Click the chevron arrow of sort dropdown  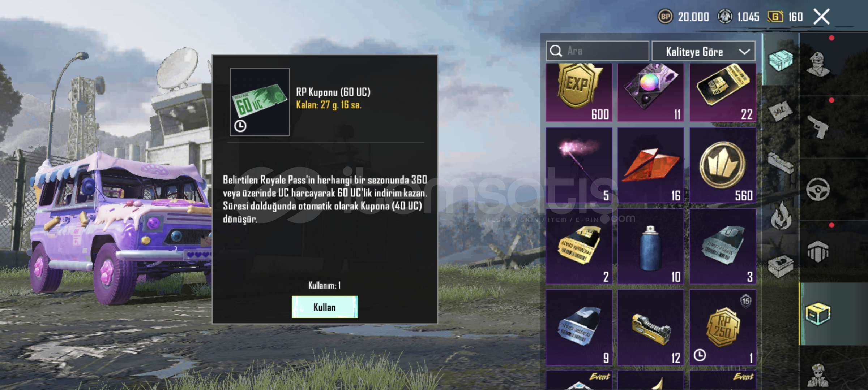tap(744, 52)
